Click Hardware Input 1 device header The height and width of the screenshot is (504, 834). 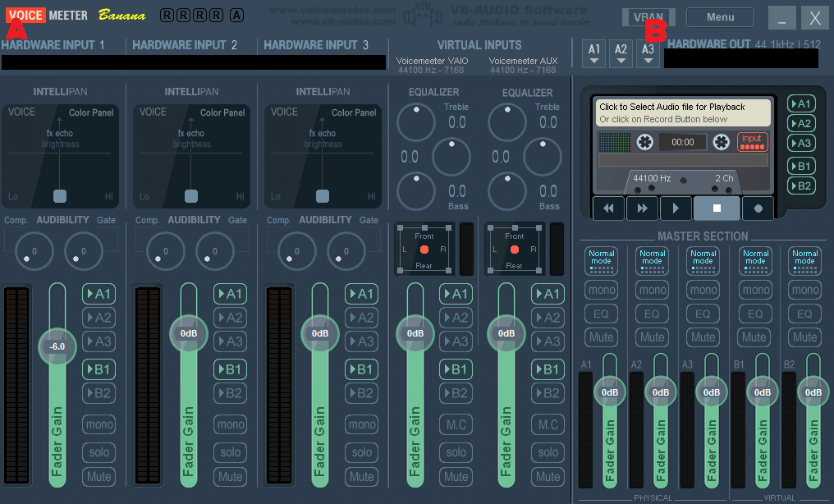click(53, 45)
